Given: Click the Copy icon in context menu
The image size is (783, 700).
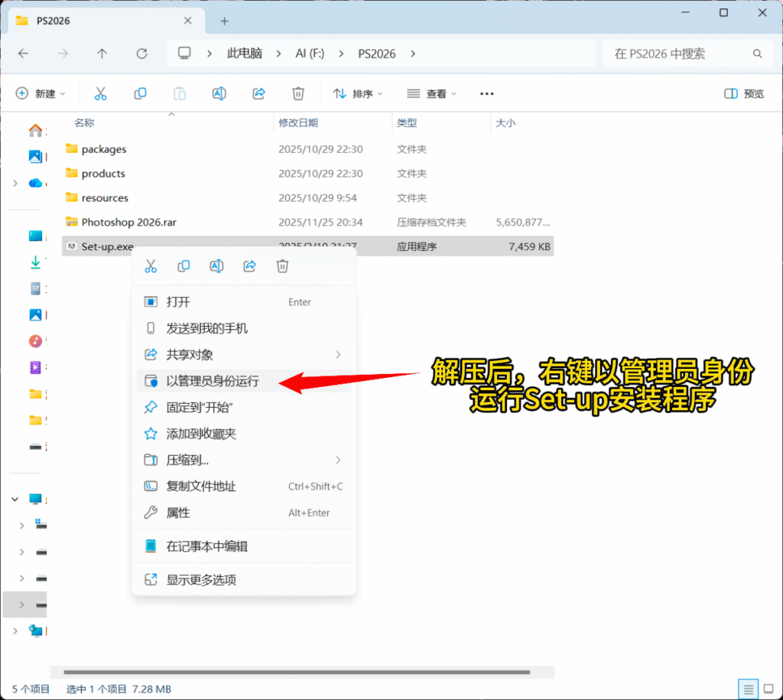Looking at the screenshot, I should click(184, 266).
